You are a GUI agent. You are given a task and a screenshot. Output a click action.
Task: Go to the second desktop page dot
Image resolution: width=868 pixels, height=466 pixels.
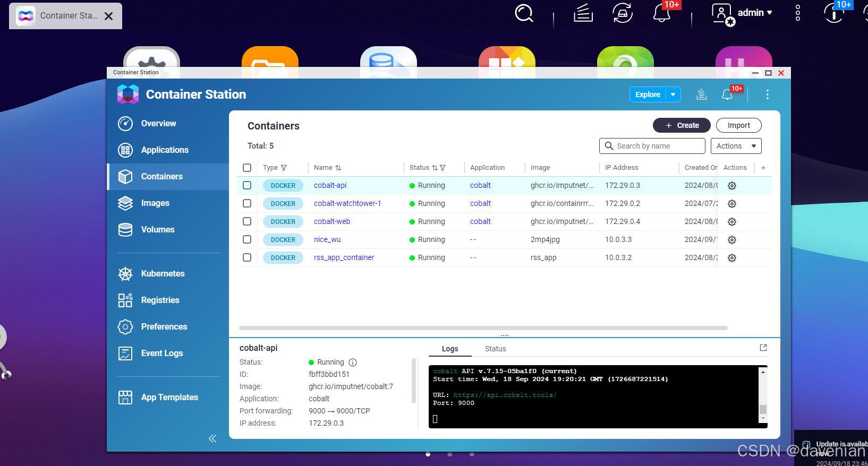[x=450, y=454]
